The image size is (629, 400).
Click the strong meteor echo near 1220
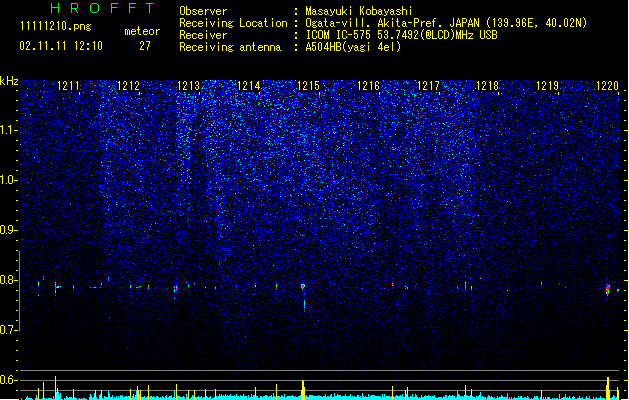point(608,290)
